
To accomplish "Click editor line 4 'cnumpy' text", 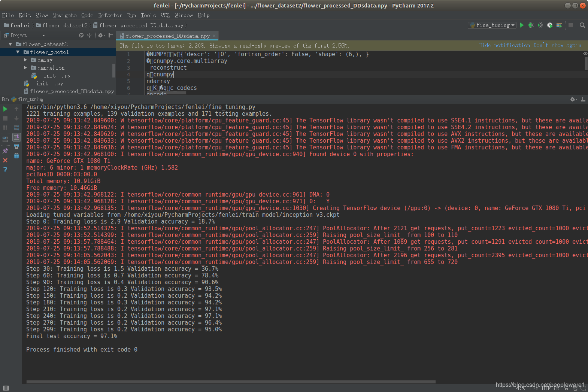I will (x=164, y=75).
